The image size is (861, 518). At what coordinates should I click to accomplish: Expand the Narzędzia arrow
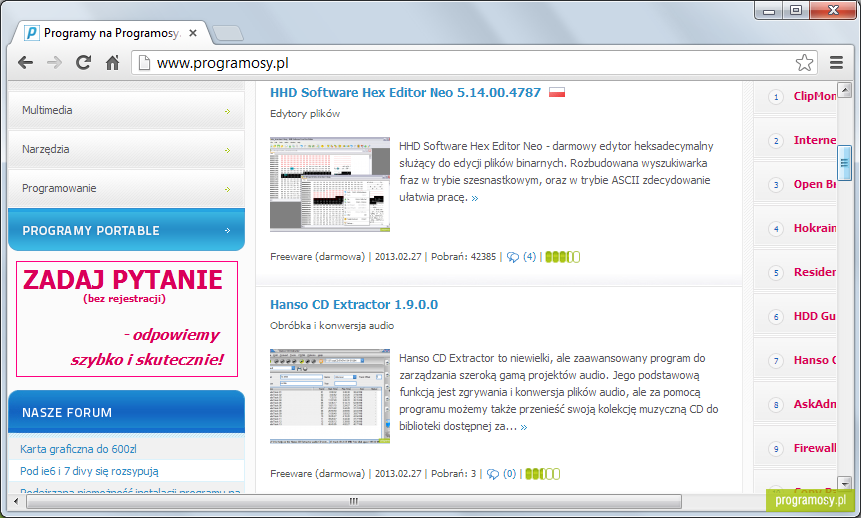[x=227, y=151]
